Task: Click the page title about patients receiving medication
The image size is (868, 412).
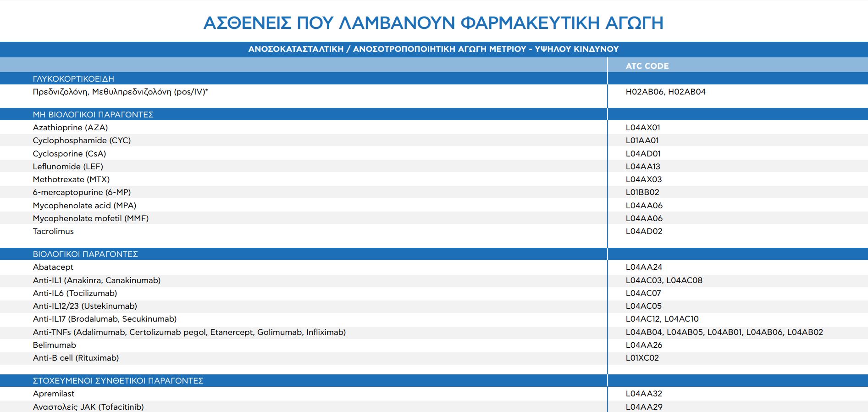Action: pos(433,22)
